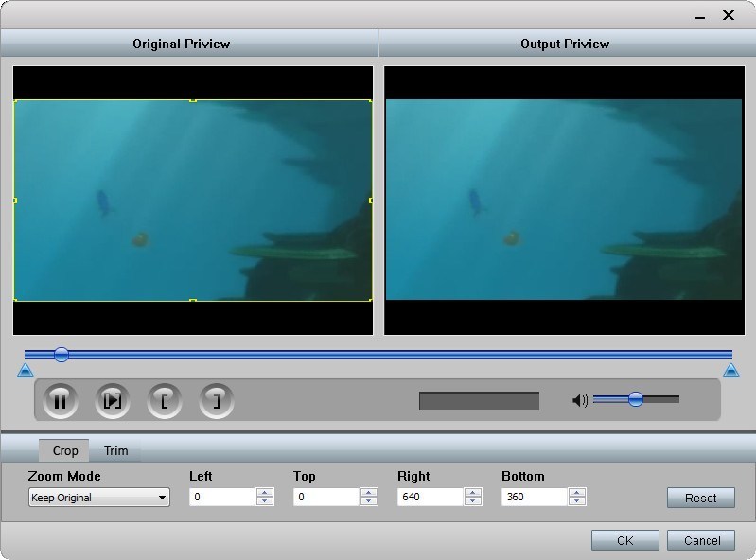Mute audio via the speaker icon
The height and width of the screenshot is (560, 756).
coord(579,400)
